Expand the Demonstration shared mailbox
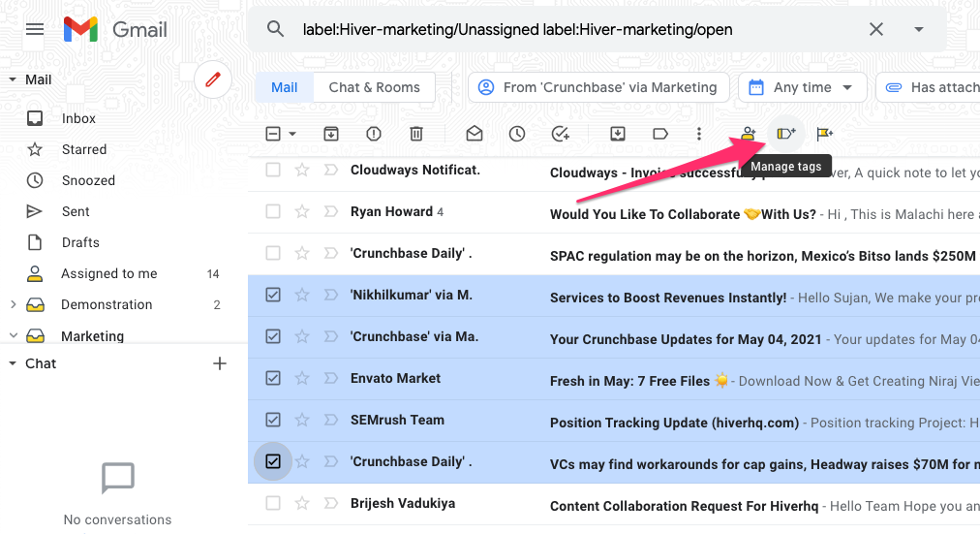This screenshot has width=980, height=534. pos(14,304)
